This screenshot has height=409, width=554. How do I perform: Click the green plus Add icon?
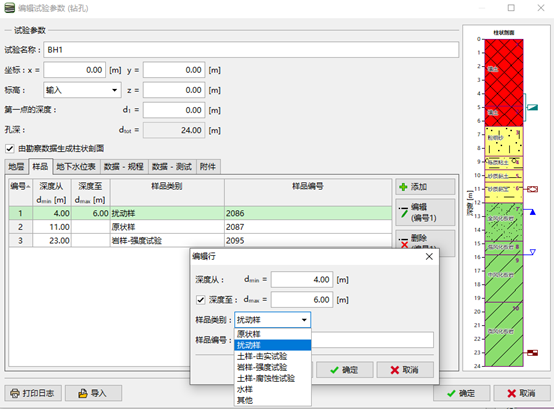click(x=403, y=187)
